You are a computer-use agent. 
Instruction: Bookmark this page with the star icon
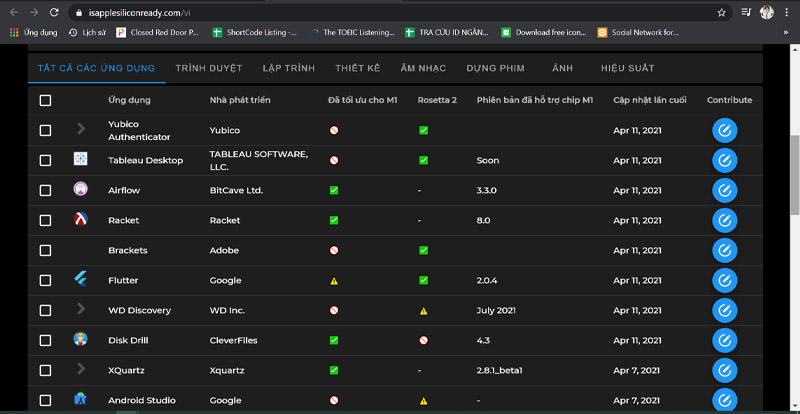tap(721, 13)
